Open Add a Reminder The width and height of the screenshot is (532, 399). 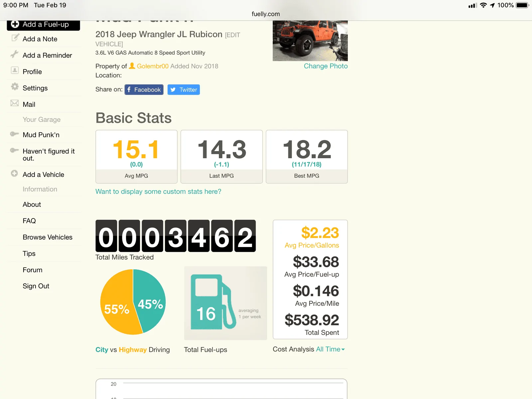(x=47, y=55)
